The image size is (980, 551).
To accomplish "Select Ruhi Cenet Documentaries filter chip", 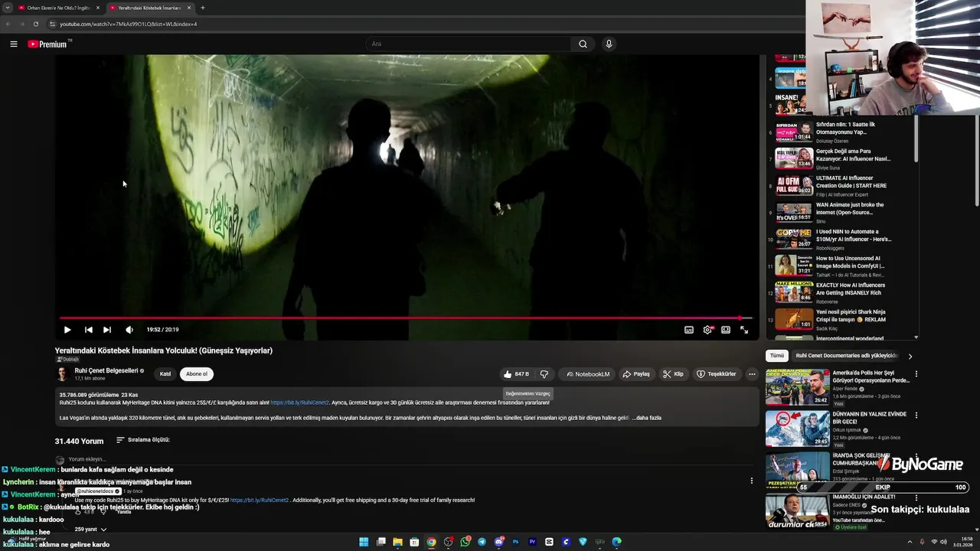I will coord(847,356).
